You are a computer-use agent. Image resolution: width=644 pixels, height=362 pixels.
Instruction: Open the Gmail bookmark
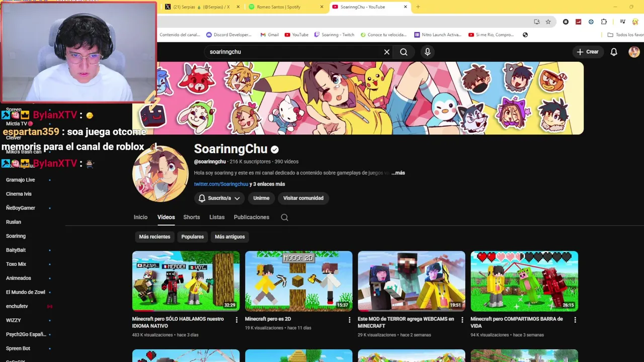click(x=270, y=35)
